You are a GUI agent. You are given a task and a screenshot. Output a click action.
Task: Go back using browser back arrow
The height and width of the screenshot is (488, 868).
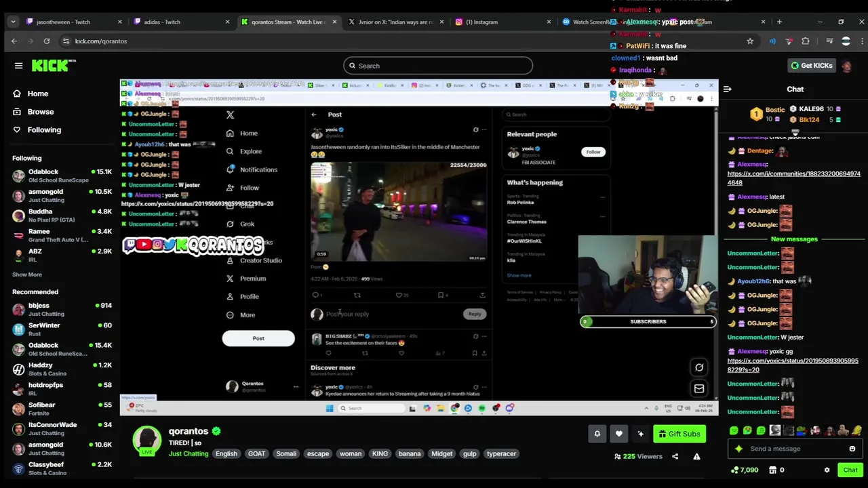14,41
